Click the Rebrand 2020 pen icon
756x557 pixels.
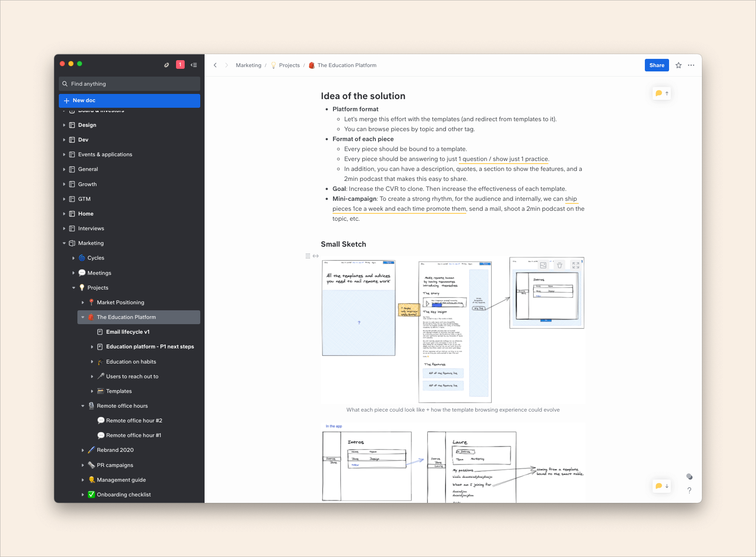[91, 450]
